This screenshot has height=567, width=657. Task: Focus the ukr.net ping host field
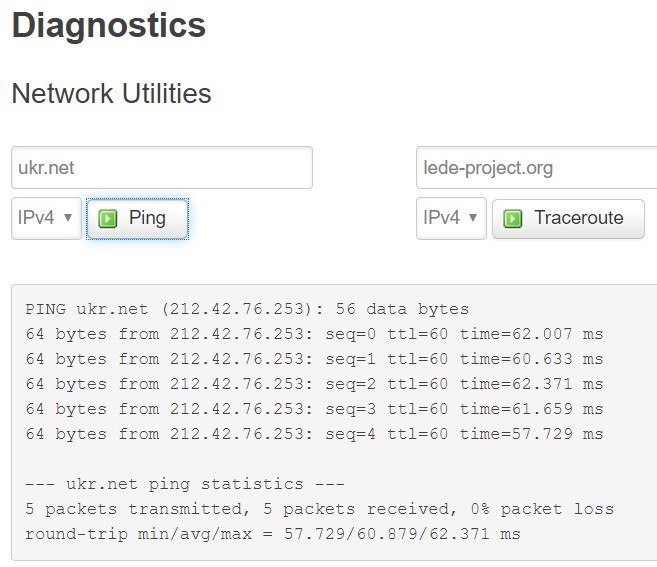(162, 168)
